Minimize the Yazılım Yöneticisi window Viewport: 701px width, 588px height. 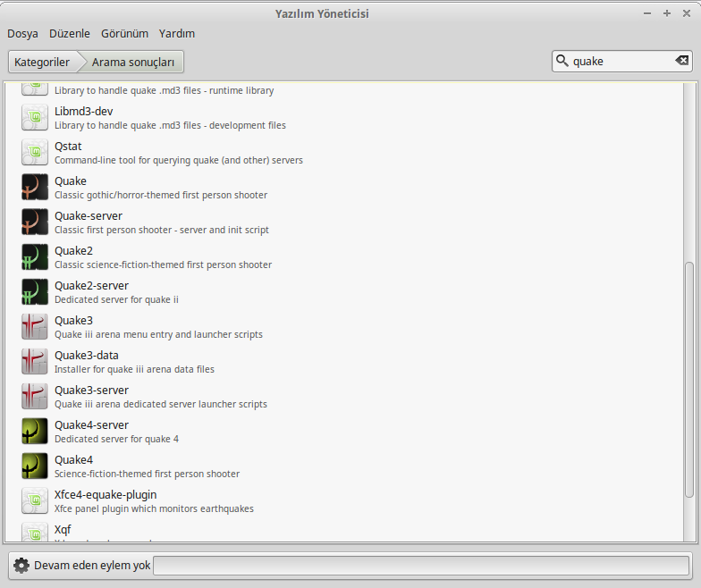tap(647, 13)
